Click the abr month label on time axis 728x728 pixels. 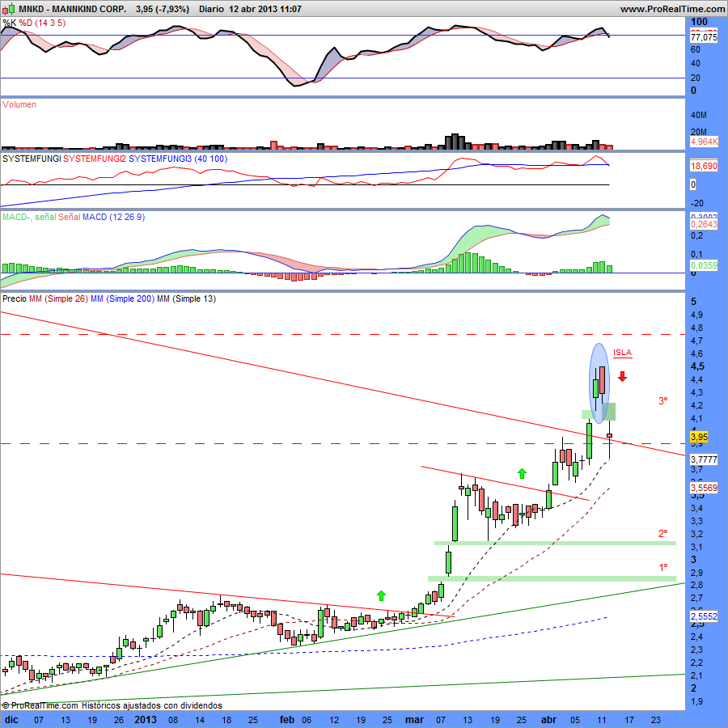click(x=548, y=720)
